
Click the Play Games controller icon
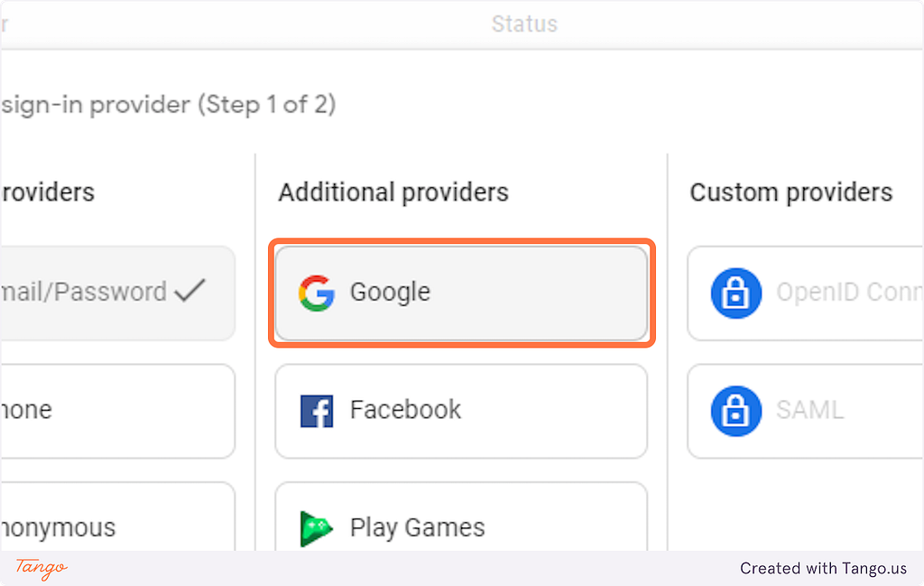coord(317,529)
